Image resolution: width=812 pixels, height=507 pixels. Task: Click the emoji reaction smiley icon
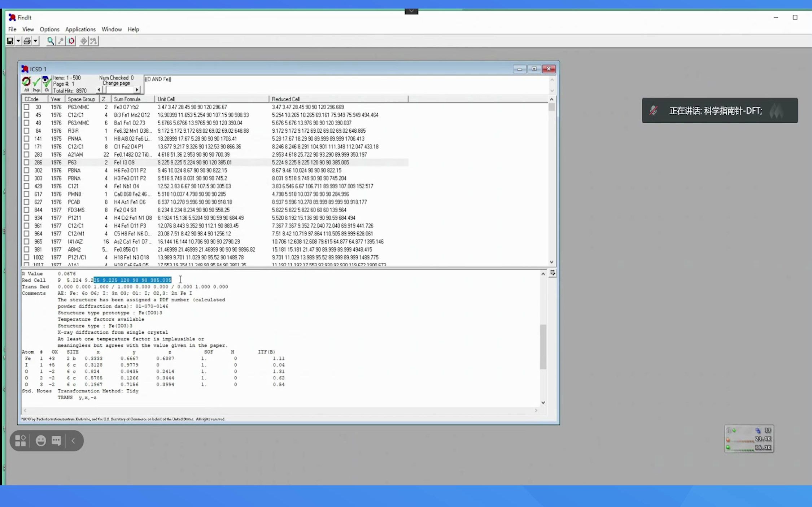(41, 440)
